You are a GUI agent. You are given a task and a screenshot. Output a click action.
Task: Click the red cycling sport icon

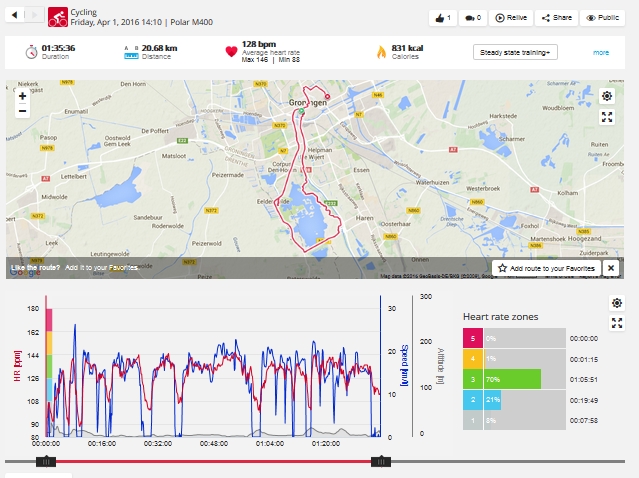pyautogui.click(x=58, y=16)
